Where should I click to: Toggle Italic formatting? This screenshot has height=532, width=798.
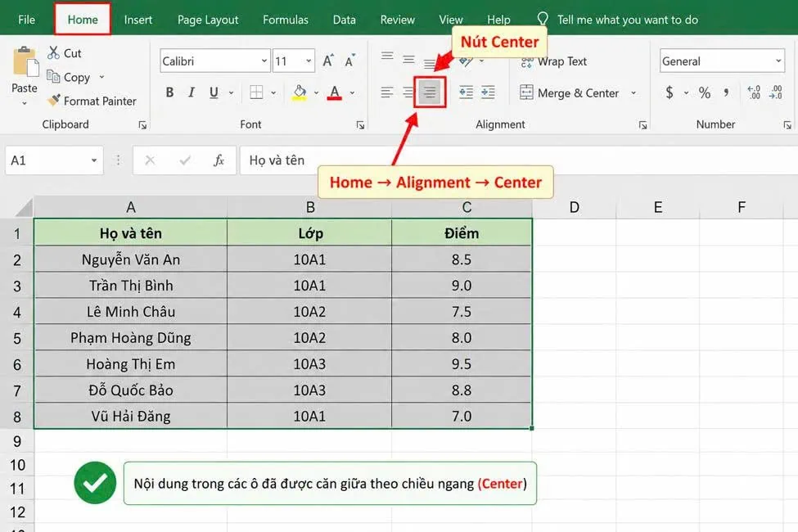[x=192, y=92]
